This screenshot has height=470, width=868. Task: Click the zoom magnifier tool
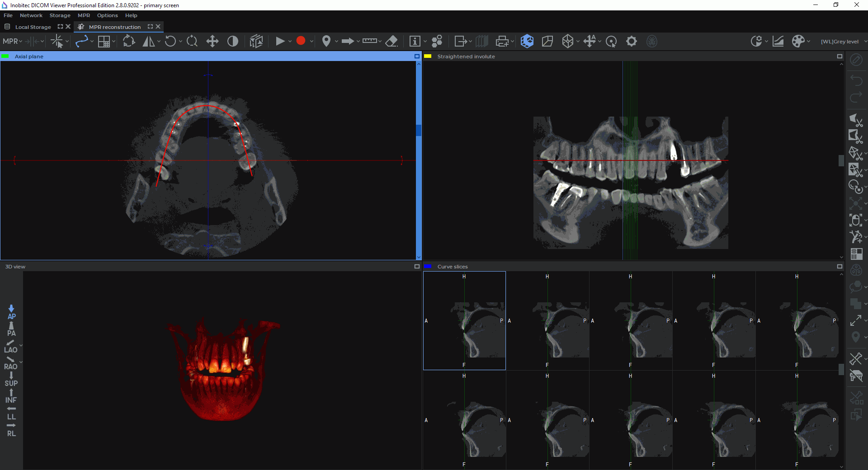[192, 42]
